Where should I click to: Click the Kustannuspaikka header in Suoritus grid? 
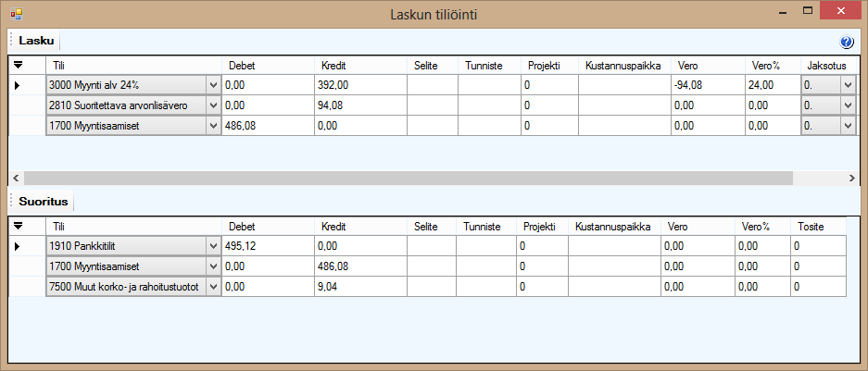(x=613, y=226)
